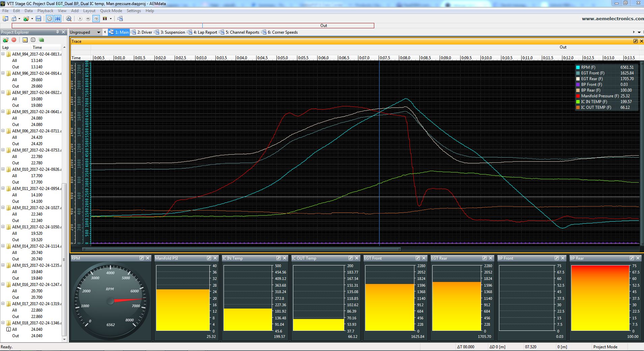Collapse the AEM_005_2017-02-24-0641 tree node
This screenshot has width=644, height=351.
[x=3, y=111]
